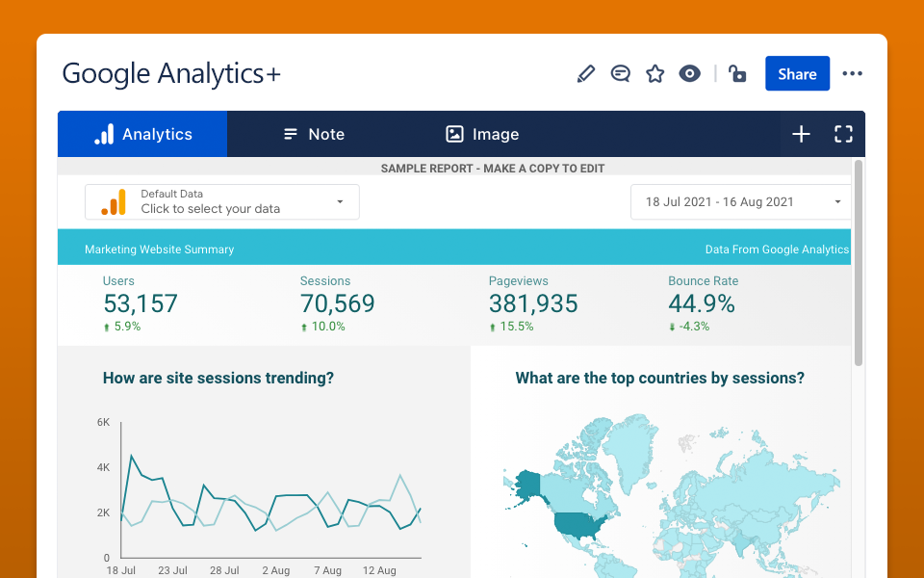Click the 15.5% pageviews change indicator
Viewport: 924px width, 578px height.
(x=511, y=327)
